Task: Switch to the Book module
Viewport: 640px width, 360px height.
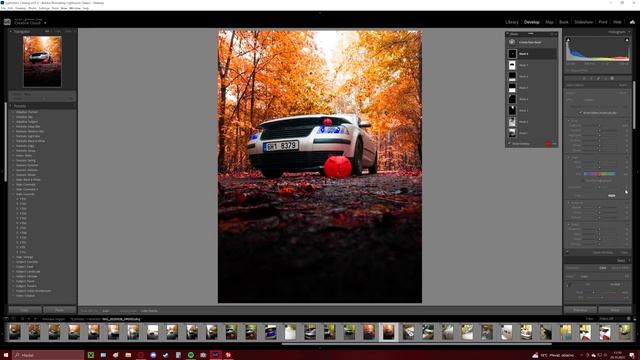Action: click(x=564, y=22)
